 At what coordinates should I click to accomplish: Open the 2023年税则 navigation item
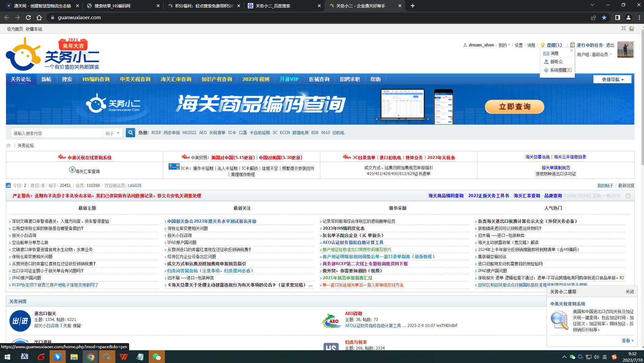pyautogui.click(x=256, y=79)
